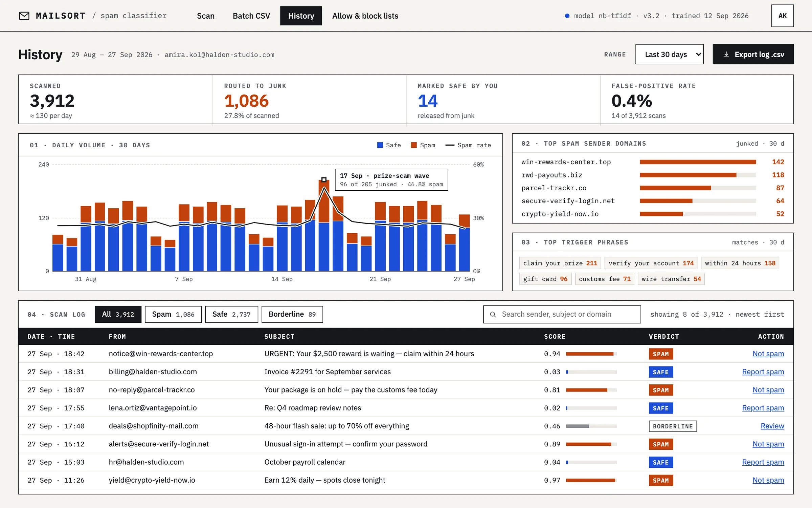
Task: Click the search sender, subject or domain field
Action: click(x=562, y=314)
